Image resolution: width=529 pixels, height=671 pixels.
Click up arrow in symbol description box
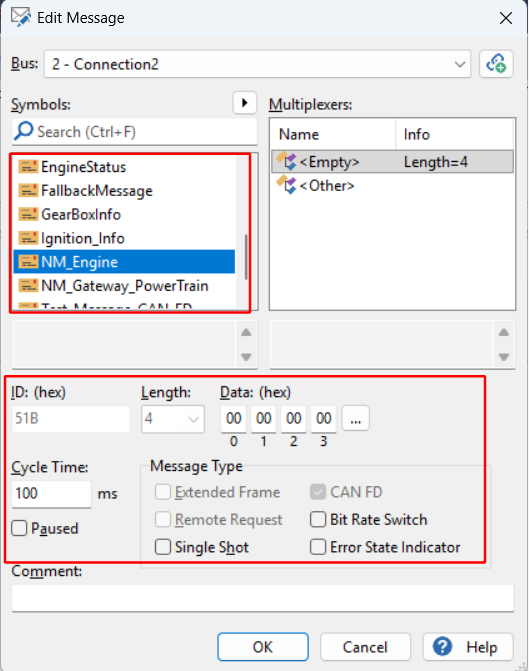pos(246,332)
